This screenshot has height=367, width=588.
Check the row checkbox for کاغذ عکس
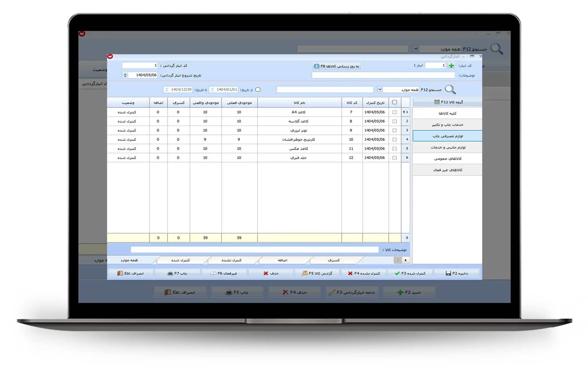395,149
